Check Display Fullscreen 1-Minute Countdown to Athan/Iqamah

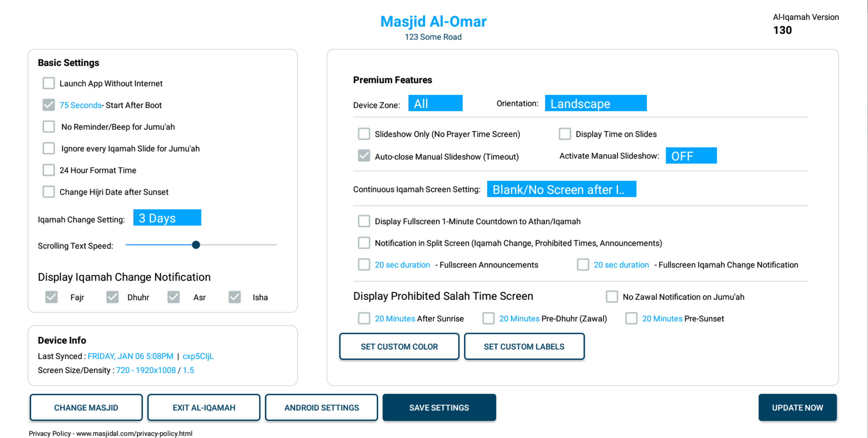coord(364,221)
